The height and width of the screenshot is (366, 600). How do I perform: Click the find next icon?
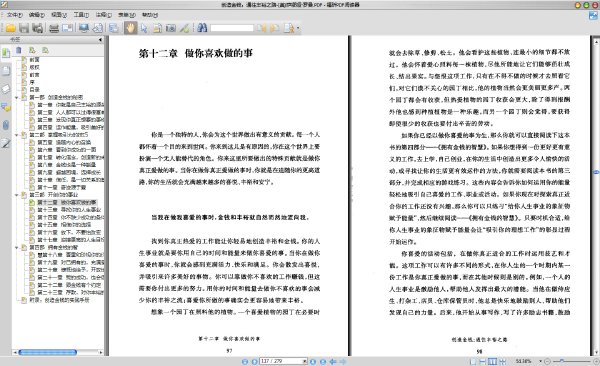pos(274,28)
